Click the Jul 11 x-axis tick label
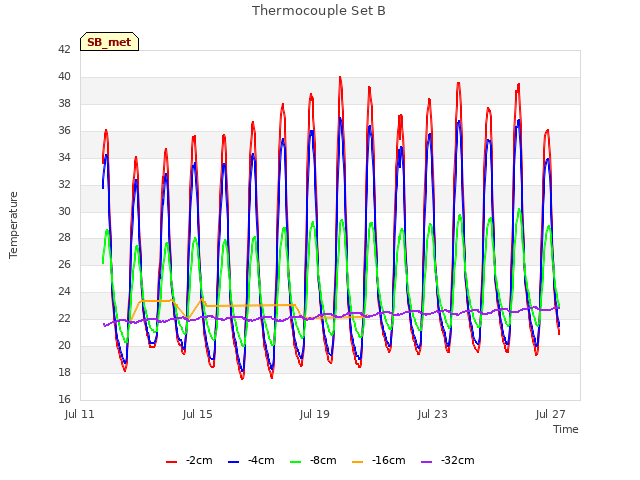Image resolution: width=640 pixels, height=480 pixels. click(x=80, y=414)
